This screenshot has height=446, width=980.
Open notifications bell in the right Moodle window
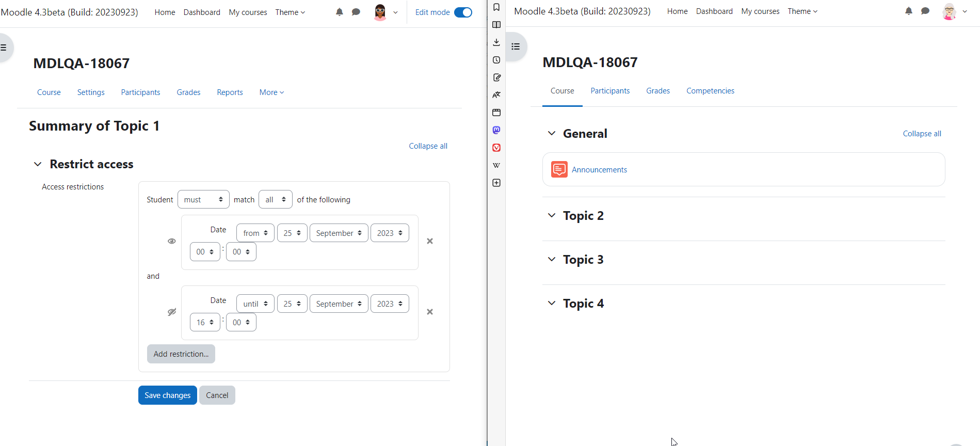[x=909, y=11]
